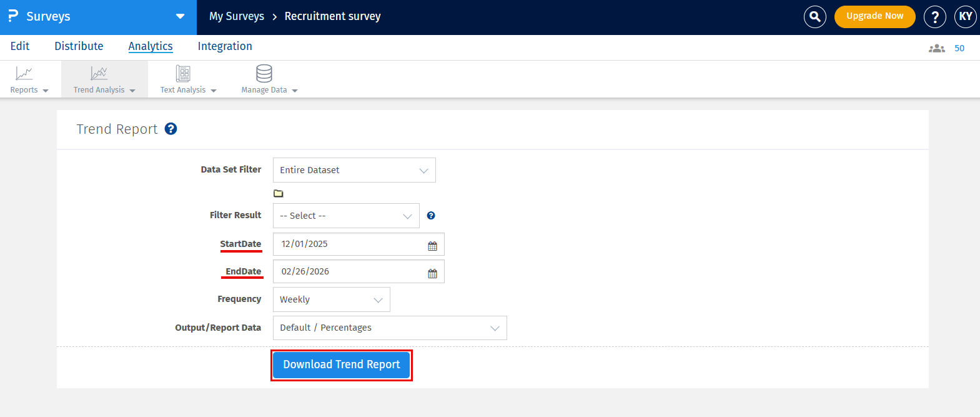The height and width of the screenshot is (417, 980).
Task: Click the Frequency label
Action: [x=239, y=299]
